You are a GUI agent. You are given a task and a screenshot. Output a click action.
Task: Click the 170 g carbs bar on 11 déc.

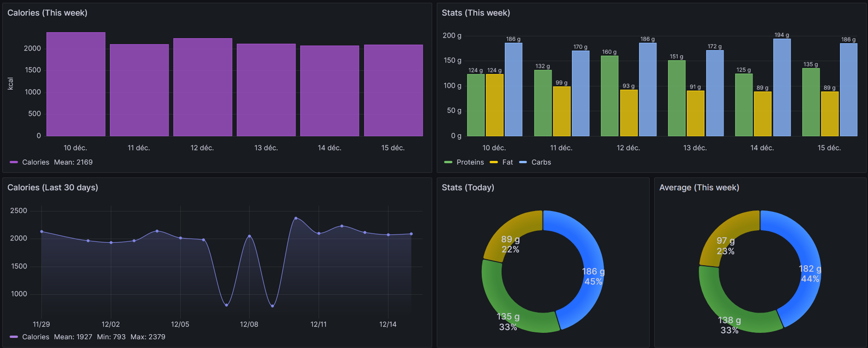tap(581, 93)
